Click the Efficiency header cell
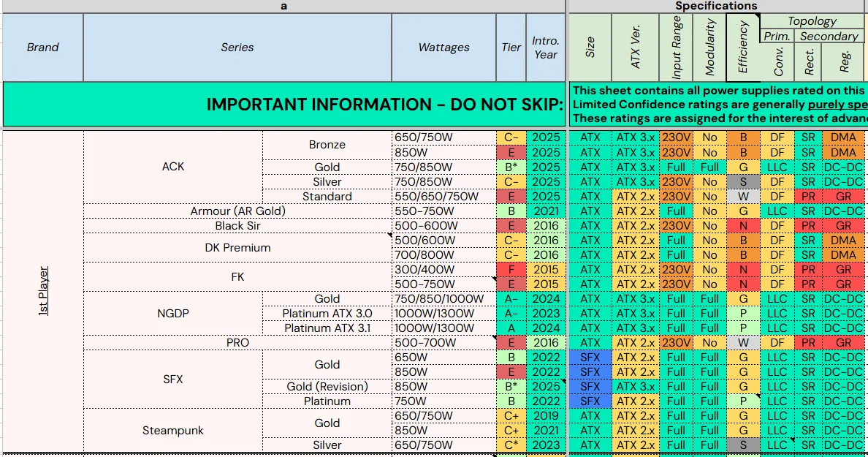The height and width of the screenshot is (457, 868). click(x=743, y=48)
